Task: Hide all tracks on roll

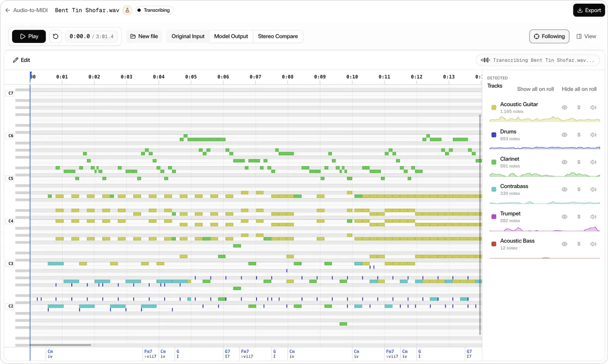Action: 579,89
